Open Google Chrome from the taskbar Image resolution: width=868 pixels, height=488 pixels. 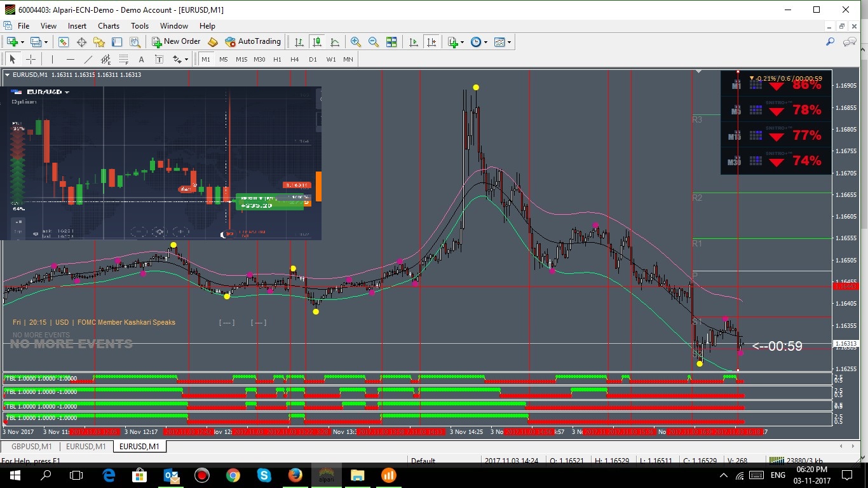point(233,475)
